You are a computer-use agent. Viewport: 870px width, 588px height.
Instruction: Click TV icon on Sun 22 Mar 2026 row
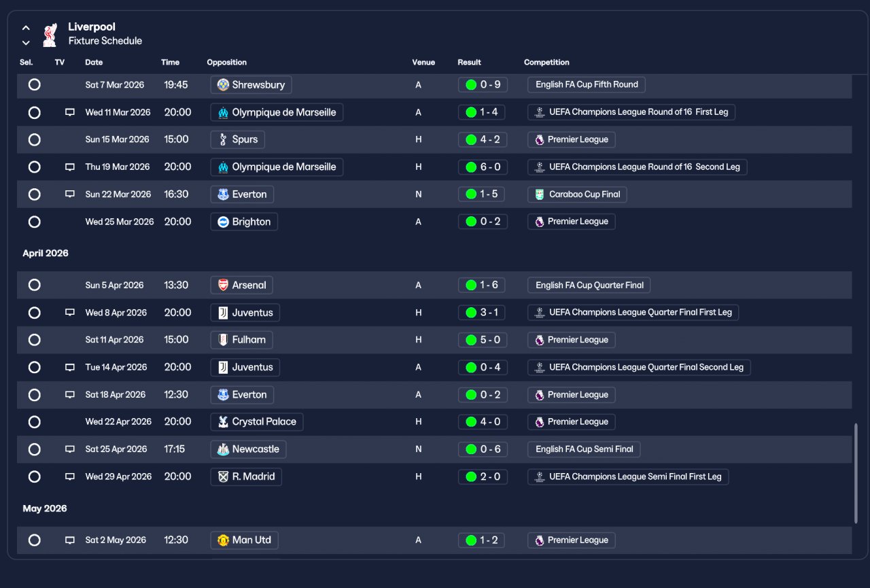[x=69, y=194]
